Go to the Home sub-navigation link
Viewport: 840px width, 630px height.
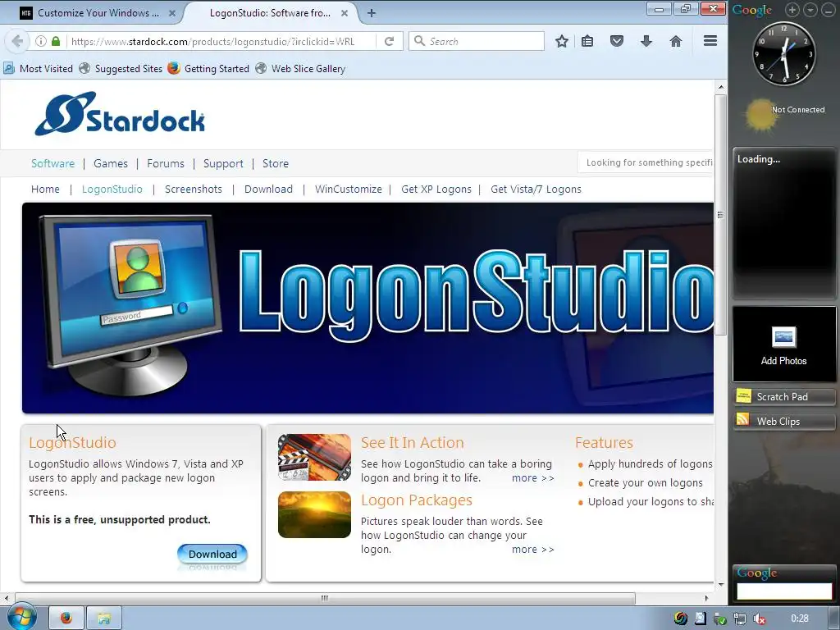[x=45, y=189]
